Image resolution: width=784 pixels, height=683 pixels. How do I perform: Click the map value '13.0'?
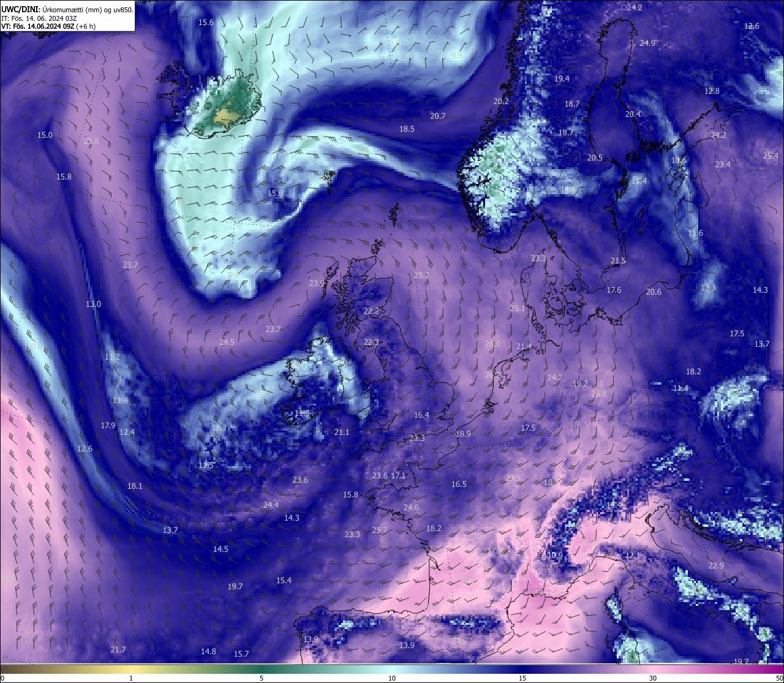[x=93, y=304]
